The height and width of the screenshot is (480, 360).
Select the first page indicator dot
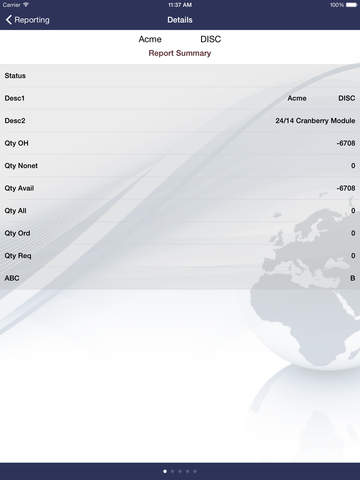pos(165,471)
